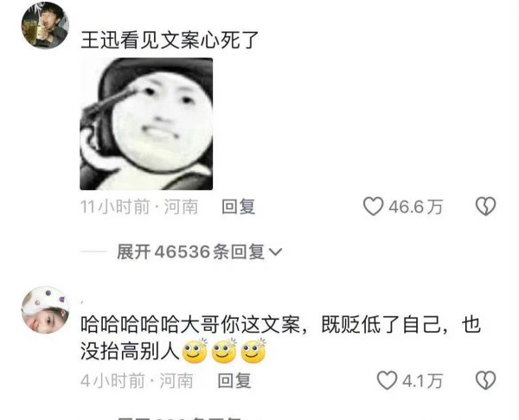This screenshot has height=420, width=519.
Task: Open the avatar of the beer-drinking man
Action: tap(45, 25)
